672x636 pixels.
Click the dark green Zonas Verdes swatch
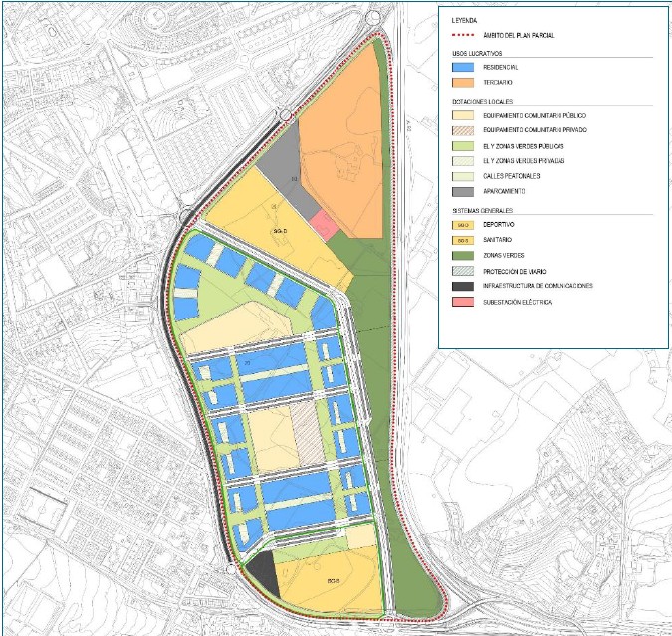click(x=463, y=256)
